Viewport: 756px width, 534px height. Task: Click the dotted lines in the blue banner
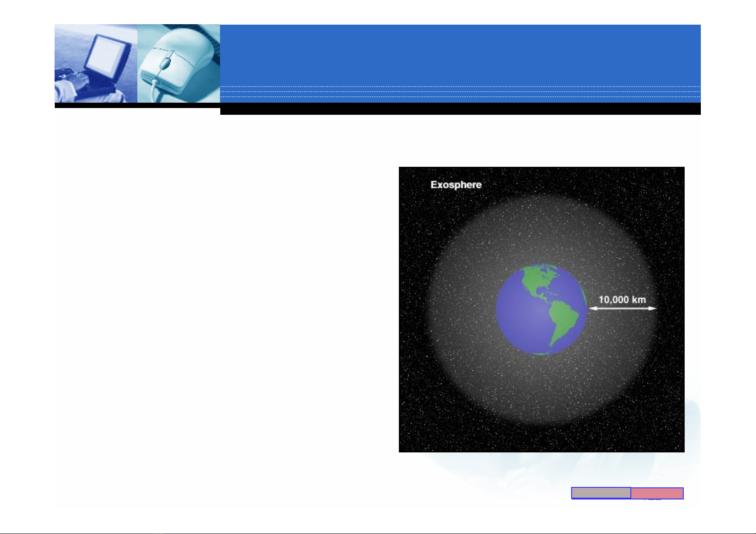(460, 91)
